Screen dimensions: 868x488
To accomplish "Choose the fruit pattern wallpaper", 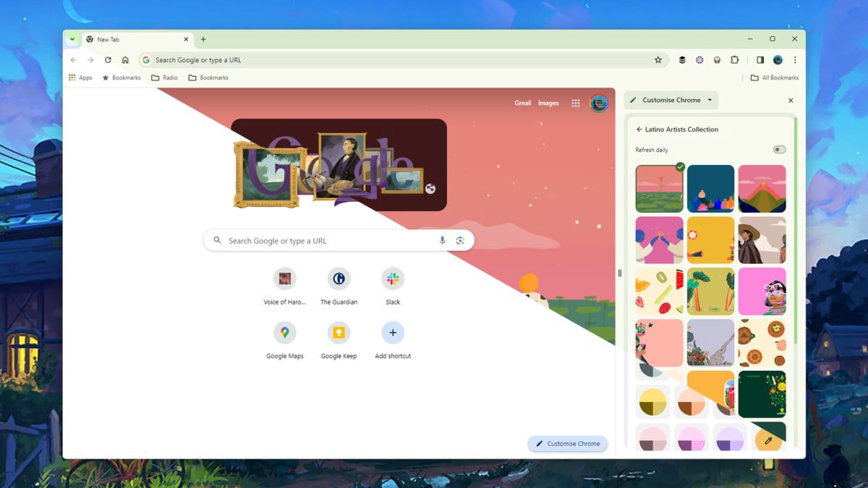I will click(660, 291).
